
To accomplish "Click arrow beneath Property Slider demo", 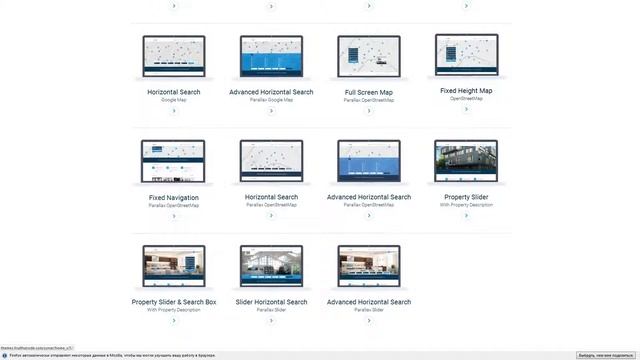I will tap(466, 216).
